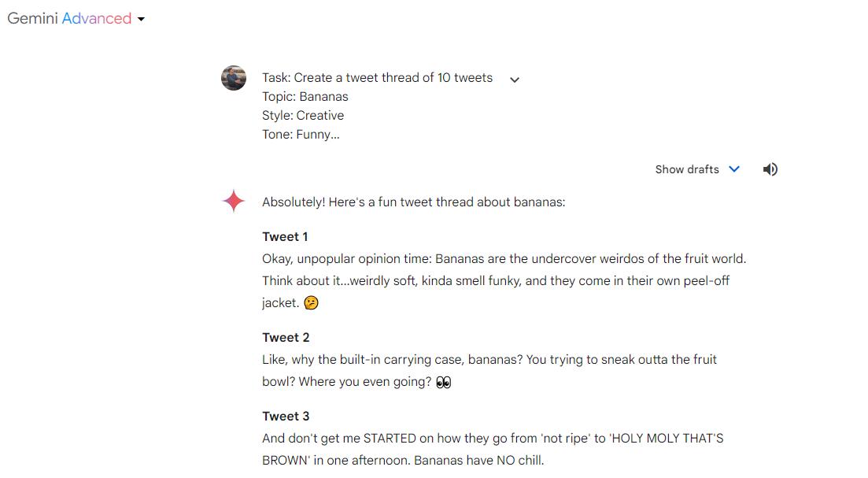Click the Show drafts label
868x478 pixels.
(x=686, y=169)
